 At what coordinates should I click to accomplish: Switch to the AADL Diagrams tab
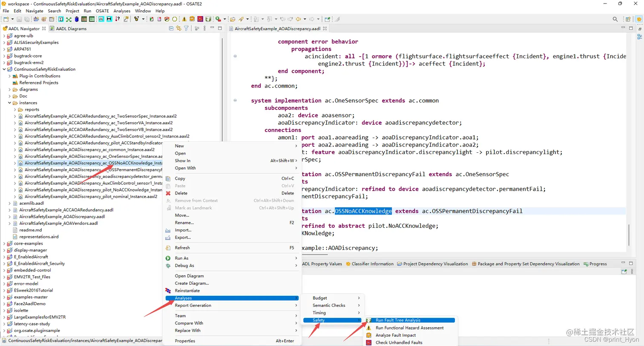[x=68, y=29]
